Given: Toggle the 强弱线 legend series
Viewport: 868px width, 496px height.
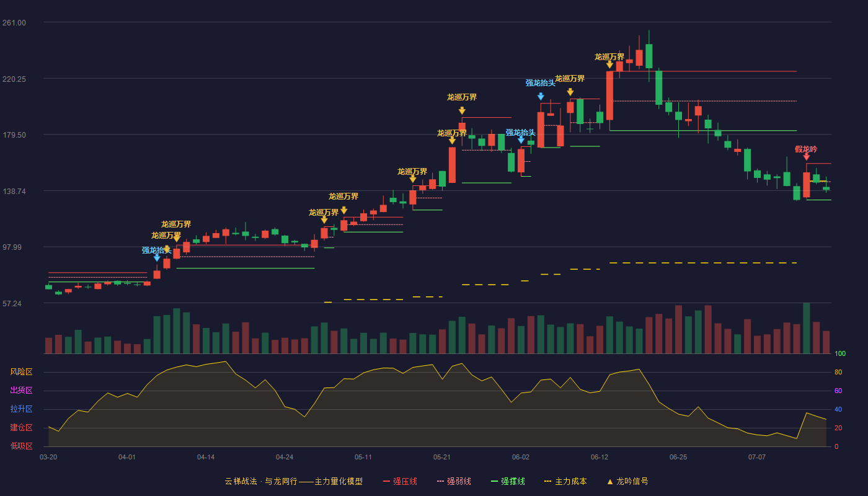Looking at the screenshot, I should point(454,481).
